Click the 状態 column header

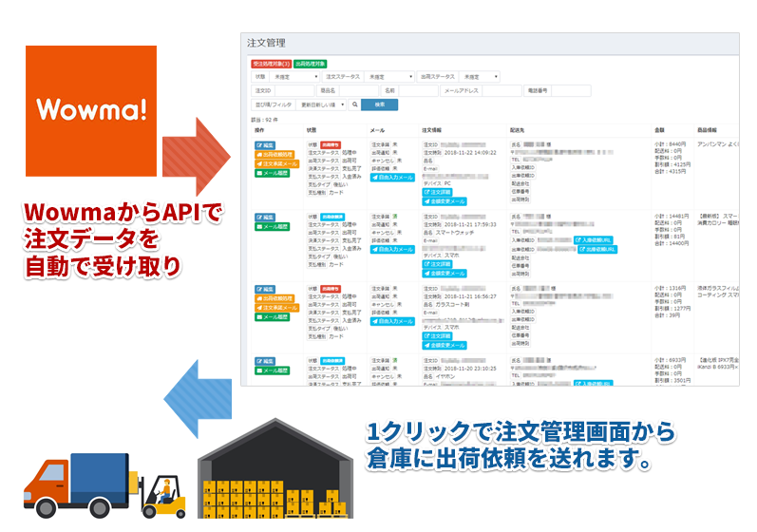click(x=312, y=130)
